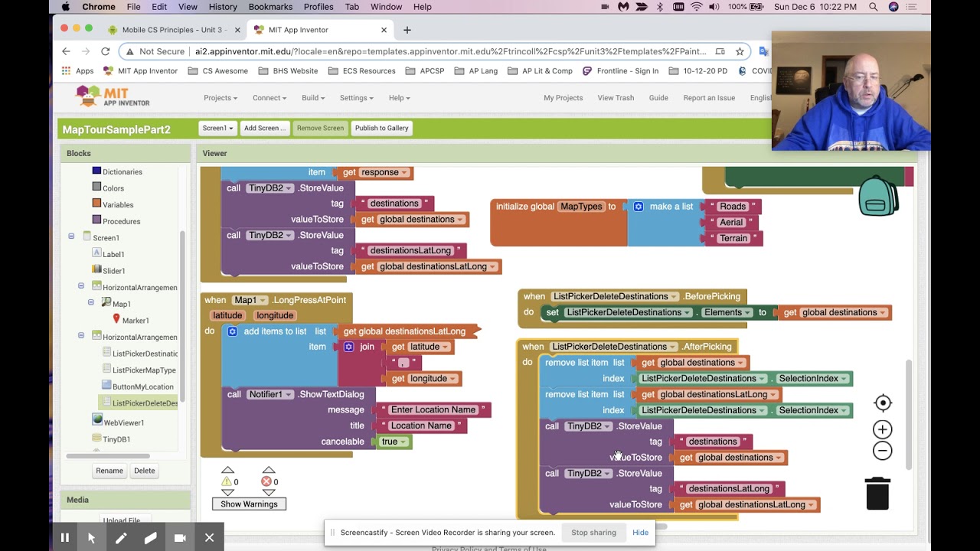Click the red error X icon
This screenshot has height=551, width=980.
(266, 481)
